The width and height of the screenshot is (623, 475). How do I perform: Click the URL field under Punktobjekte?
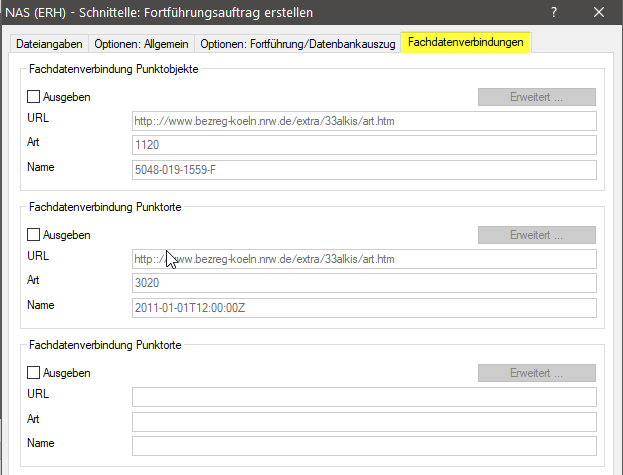364,121
